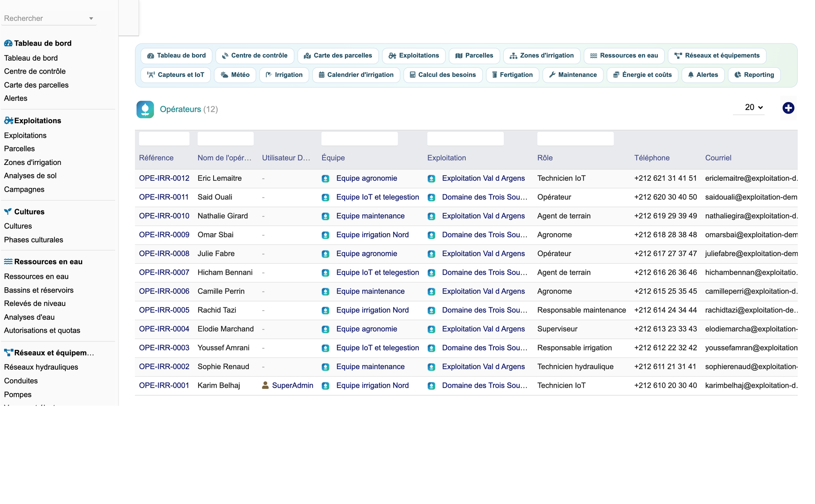Image resolution: width=815 pixels, height=504 pixels.
Task: Open Capteurs et IoT tab
Action: [x=175, y=75]
